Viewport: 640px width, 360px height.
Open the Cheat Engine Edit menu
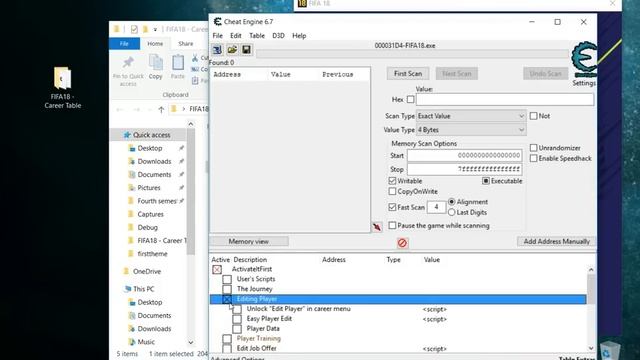coord(236,36)
